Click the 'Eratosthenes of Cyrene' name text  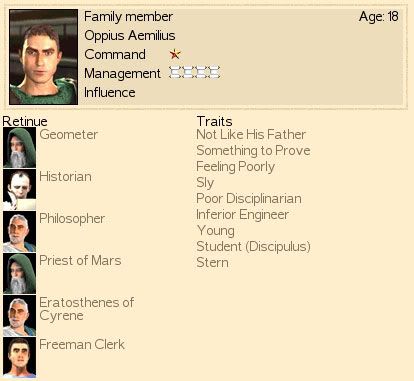(87, 309)
